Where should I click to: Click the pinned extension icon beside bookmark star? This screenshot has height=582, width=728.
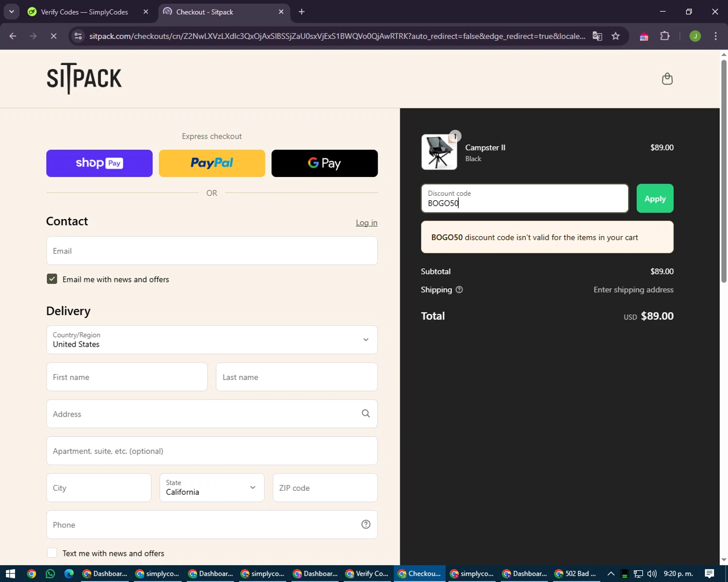[644, 36]
